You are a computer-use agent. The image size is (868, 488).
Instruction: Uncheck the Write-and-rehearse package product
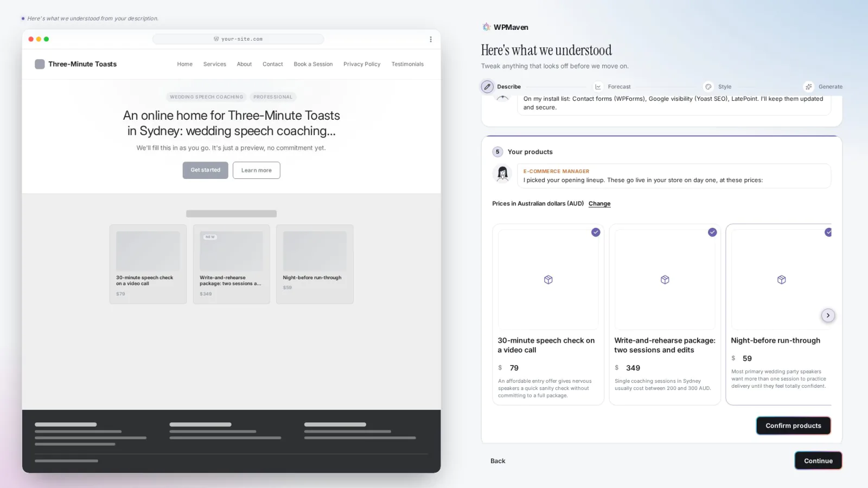click(x=712, y=232)
